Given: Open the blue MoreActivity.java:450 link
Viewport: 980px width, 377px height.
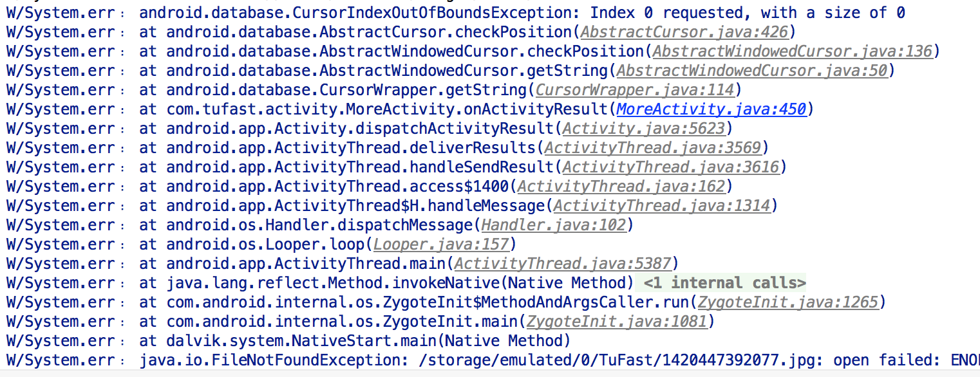Looking at the screenshot, I should tap(711, 109).
